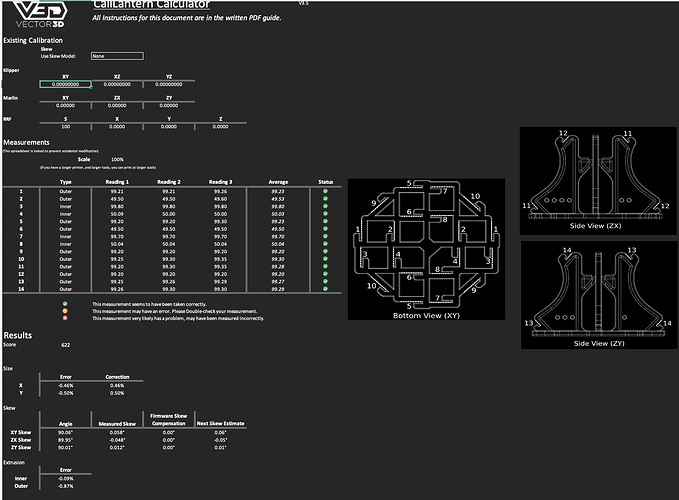Click the Average value for row 11
Screen dimensions: 679x500
click(278, 267)
